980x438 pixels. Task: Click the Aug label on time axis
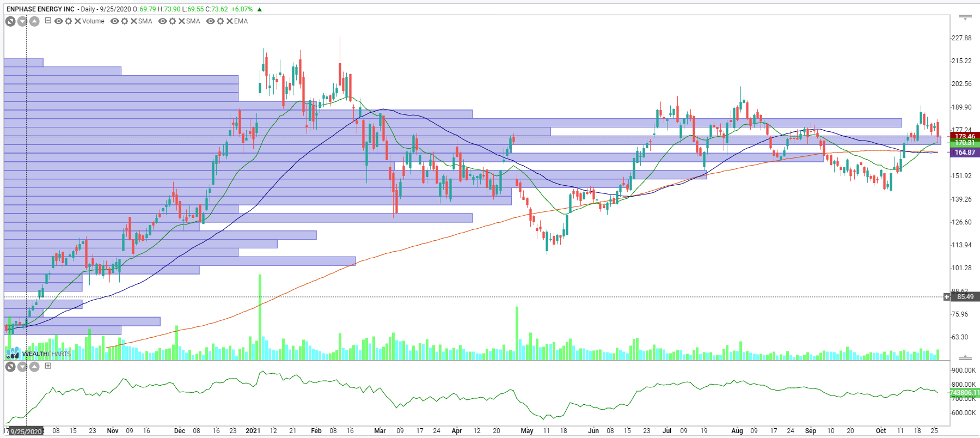(x=737, y=431)
